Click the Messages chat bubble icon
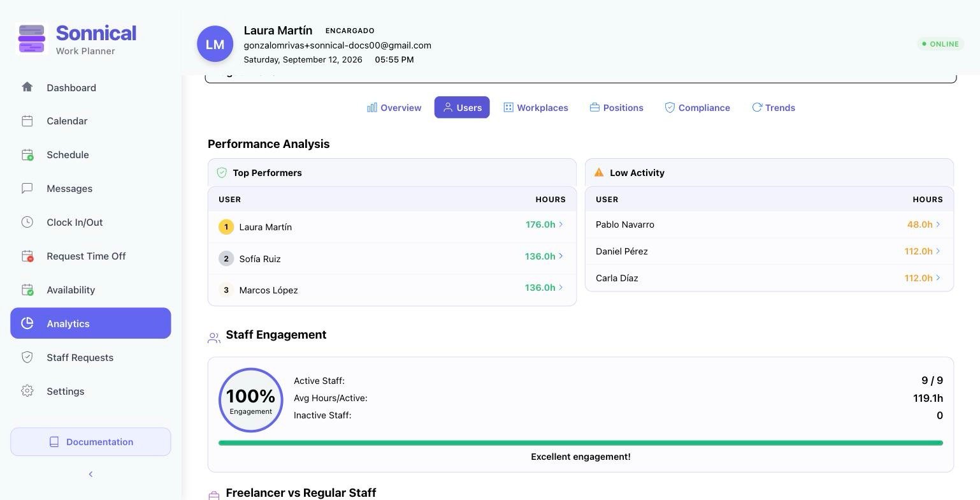Screen dimensions: 980x500 click(27, 189)
